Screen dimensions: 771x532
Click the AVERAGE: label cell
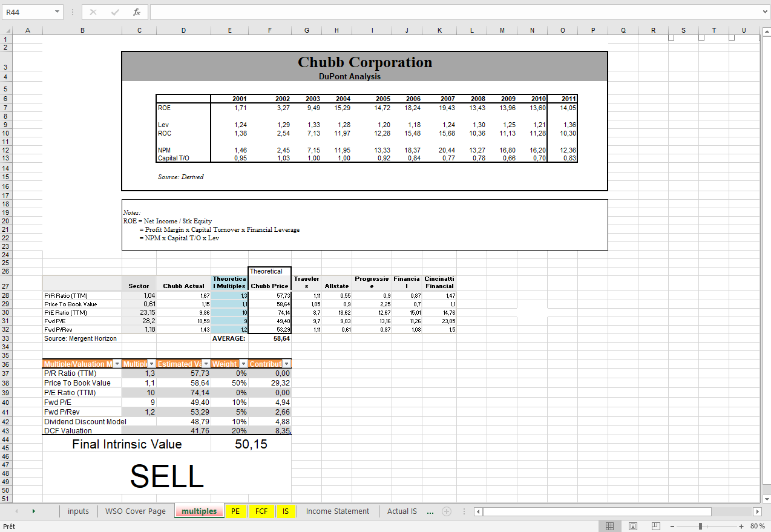pos(229,339)
